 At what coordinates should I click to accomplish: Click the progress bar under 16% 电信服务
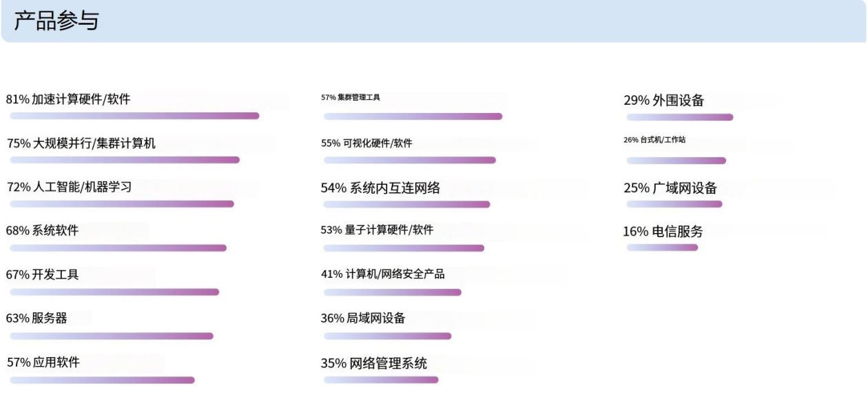(x=662, y=247)
